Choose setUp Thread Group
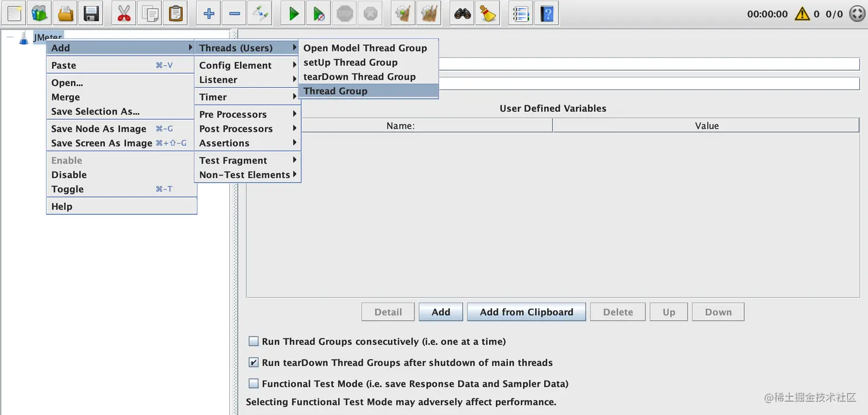This screenshot has height=415, width=868. [x=368, y=63]
